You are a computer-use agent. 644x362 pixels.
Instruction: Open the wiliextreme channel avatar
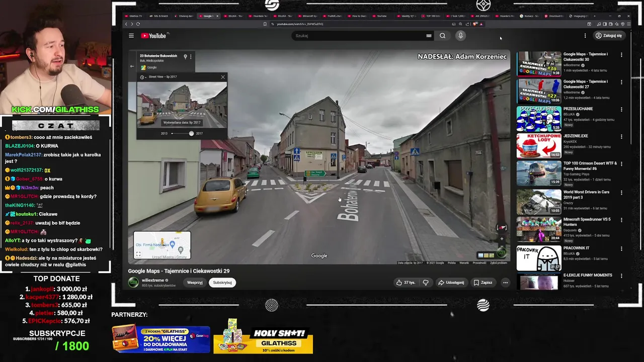tap(133, 282)
